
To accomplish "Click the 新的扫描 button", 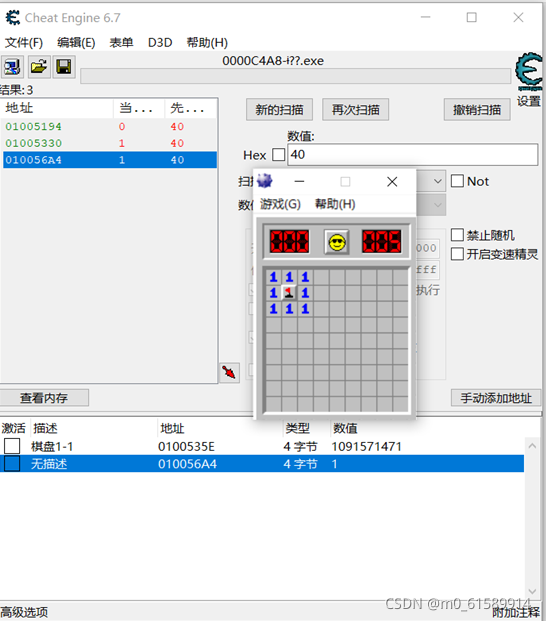I will pos(279,110).
